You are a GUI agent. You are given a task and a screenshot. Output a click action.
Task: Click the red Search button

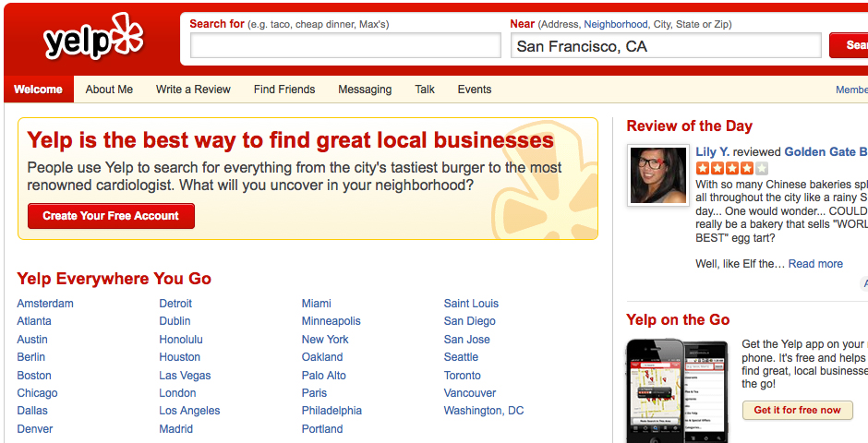coord(849,45)
